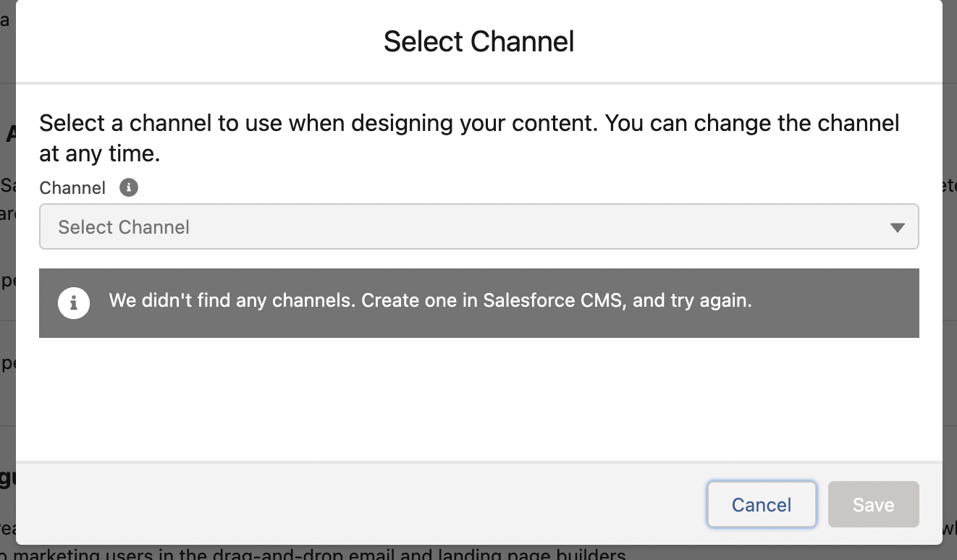The width and height of the screenshot is (957, 560).
Task: Click the gray footer left of Cancel
Action: [x=362, y=504]
